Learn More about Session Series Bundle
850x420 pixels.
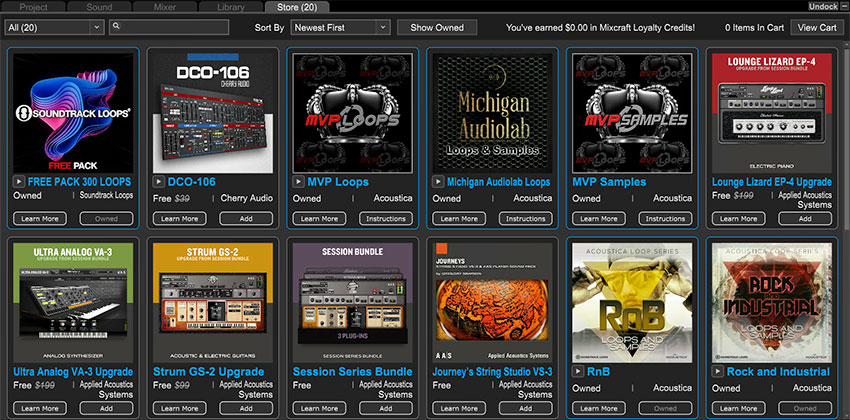[x=320, y=408]
